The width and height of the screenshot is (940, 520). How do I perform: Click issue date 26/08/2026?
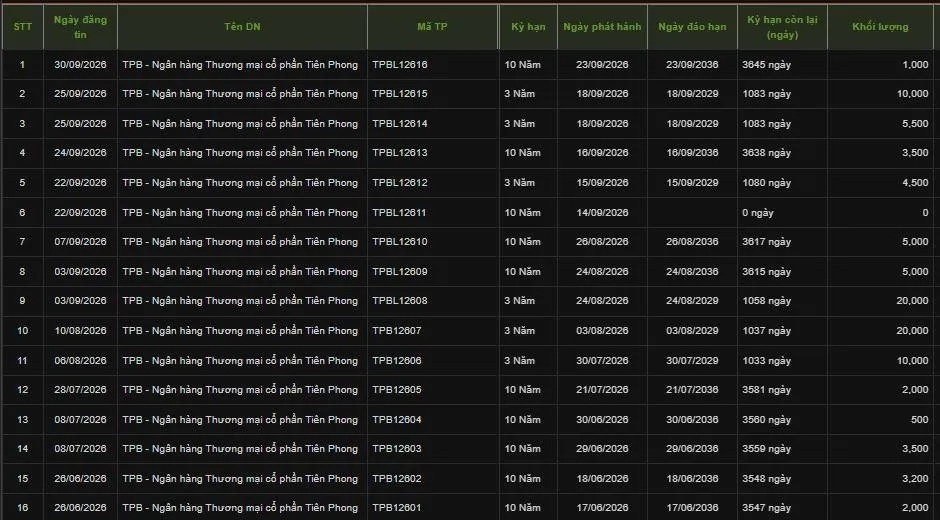tap(602, 242)
